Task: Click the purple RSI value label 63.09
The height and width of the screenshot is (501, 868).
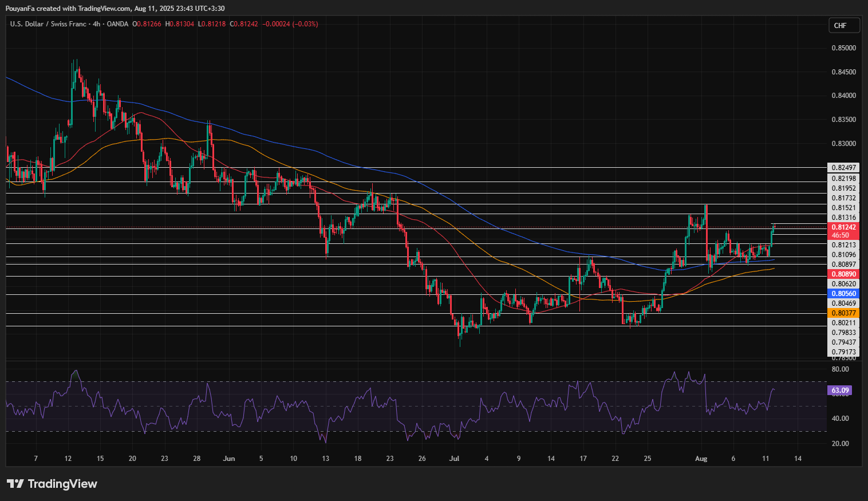Action: 840,390
